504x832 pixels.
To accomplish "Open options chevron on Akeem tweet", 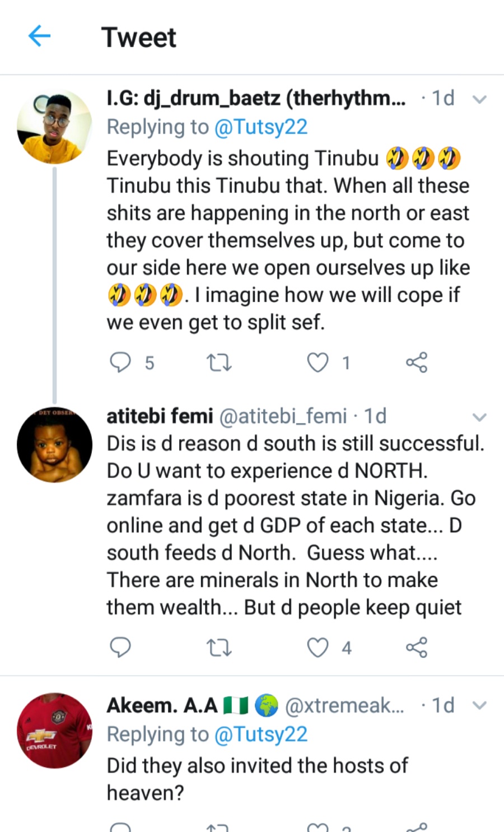I will pos(479,706).
